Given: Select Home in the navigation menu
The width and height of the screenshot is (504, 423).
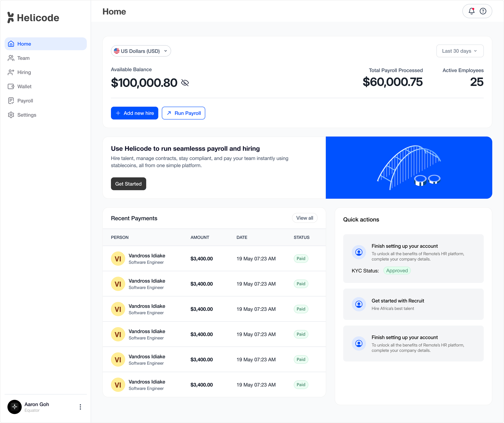Looking at the screenshot, I should tap(24, 44).
